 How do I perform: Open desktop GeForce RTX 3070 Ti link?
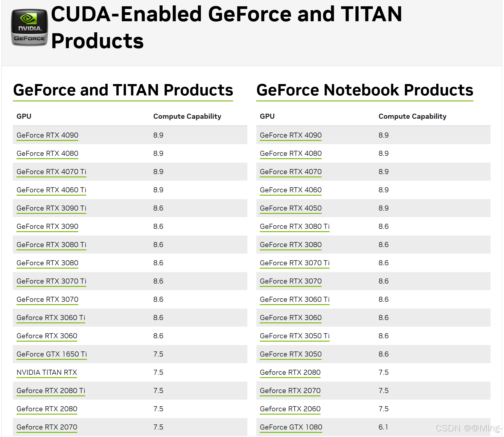[x=51, y=281]
